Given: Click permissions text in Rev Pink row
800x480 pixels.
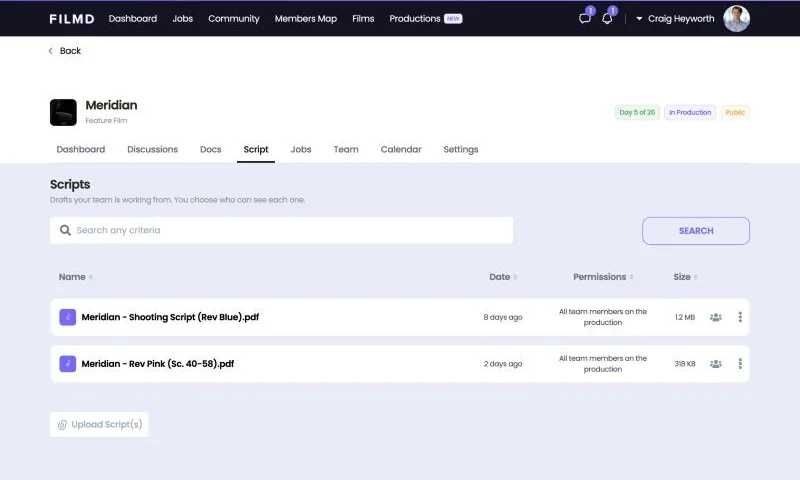Looking at the screenshot, I should pos(603,364).
